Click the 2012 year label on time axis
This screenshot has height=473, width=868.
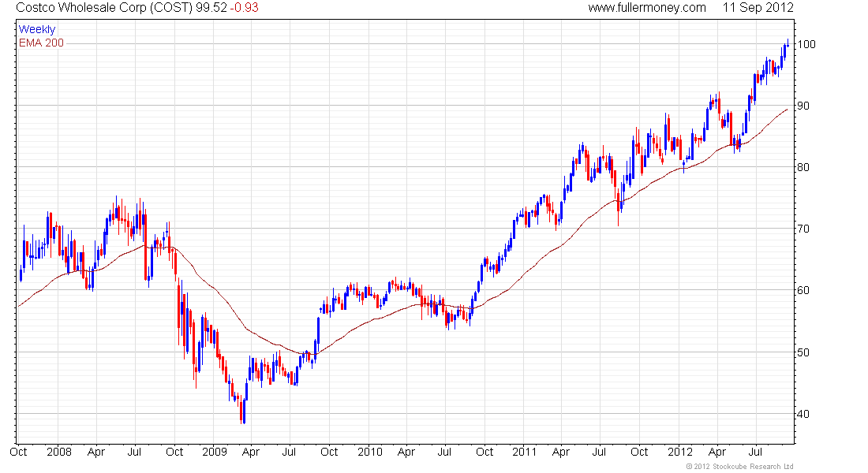click(679, 452)
